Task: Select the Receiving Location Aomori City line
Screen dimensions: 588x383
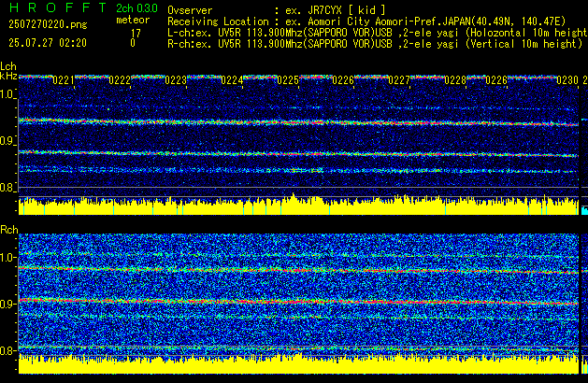Action: coord(366,21)
